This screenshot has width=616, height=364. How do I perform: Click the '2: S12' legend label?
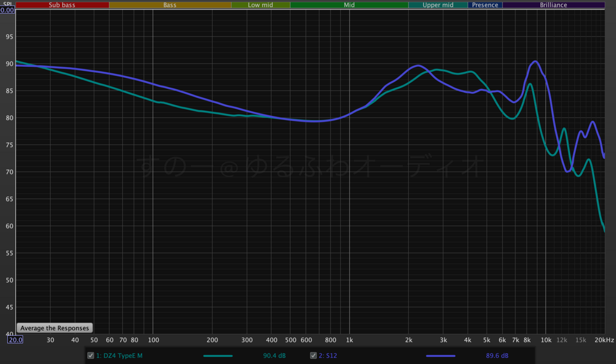coord(329,355)
